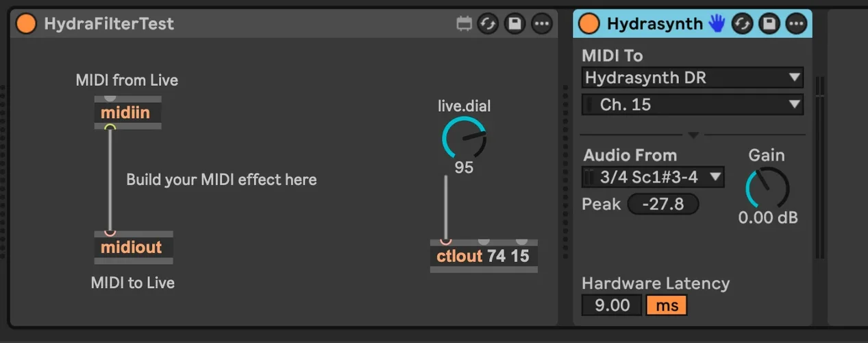Click Hydrasynth hot-swap preset icon
The width and height of the screenshot is (868, 343).
742,24
